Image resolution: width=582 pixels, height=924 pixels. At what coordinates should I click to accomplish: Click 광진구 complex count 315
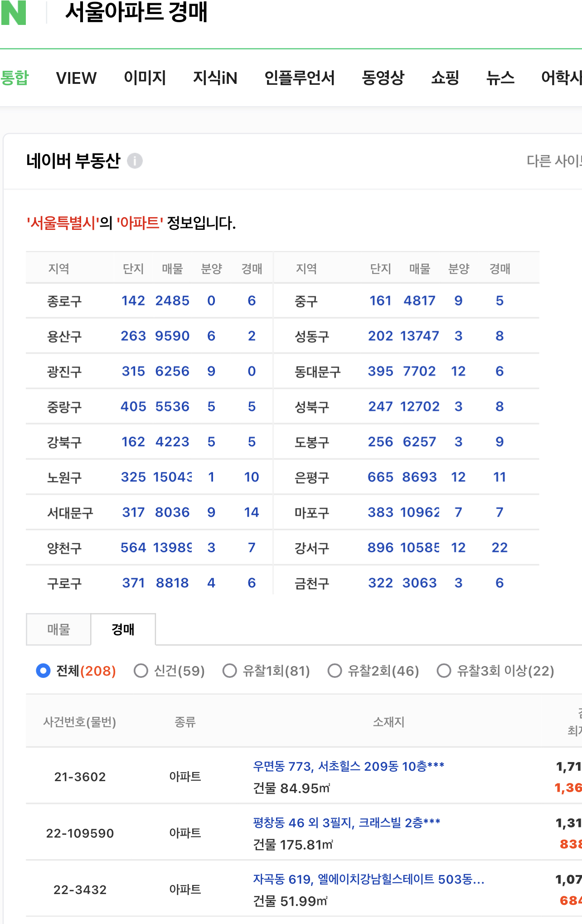[133, 371]
